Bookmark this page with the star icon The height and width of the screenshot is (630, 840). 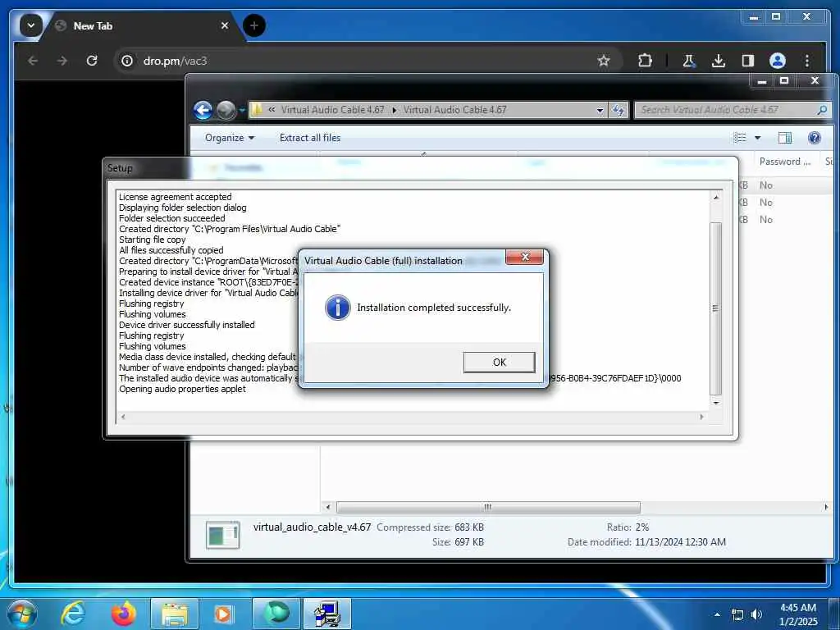604,61
